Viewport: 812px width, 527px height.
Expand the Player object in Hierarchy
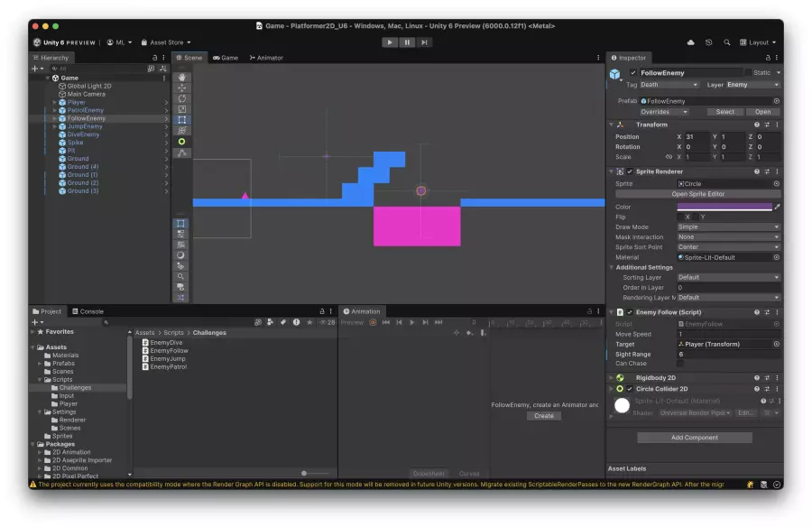pos(54,102)
